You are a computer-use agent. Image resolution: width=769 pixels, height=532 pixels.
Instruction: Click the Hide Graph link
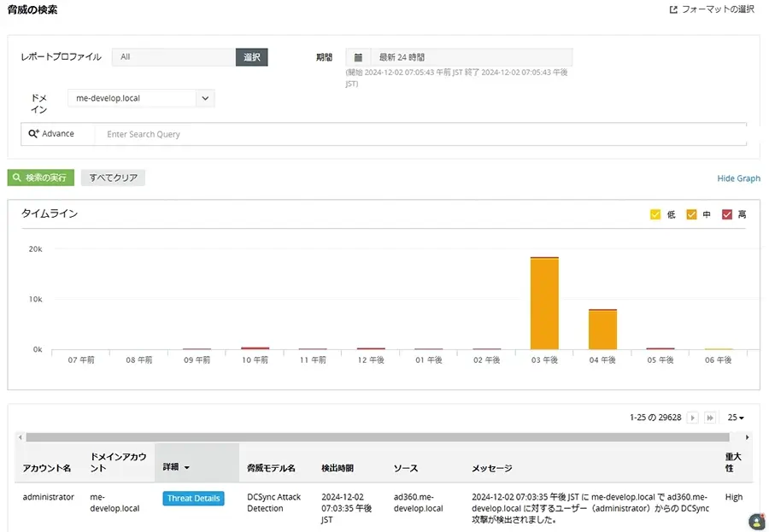[738, 178]
